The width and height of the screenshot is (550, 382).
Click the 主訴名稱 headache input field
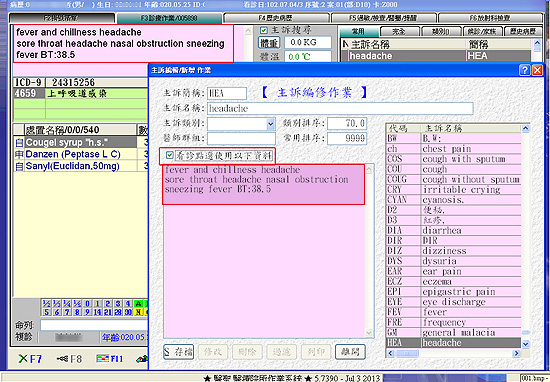click(x=340, y=108)
